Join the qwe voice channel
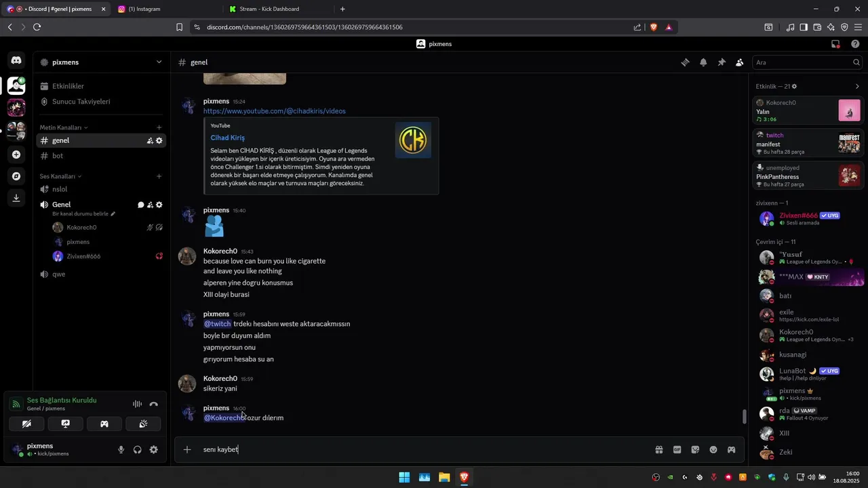868x488 pixels. point(101,274)
